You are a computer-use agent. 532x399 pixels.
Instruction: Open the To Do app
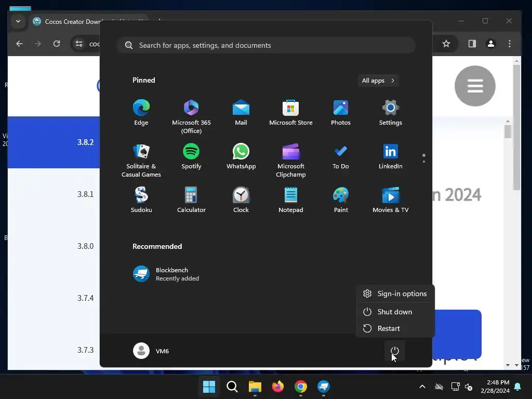click(341, 156)
